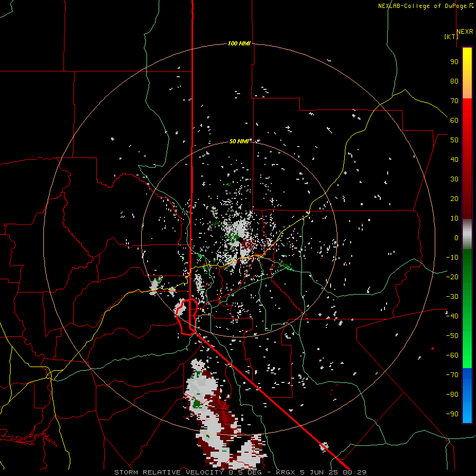
Task: Click the NEXR label above the color bar
Action: [465, 32]
